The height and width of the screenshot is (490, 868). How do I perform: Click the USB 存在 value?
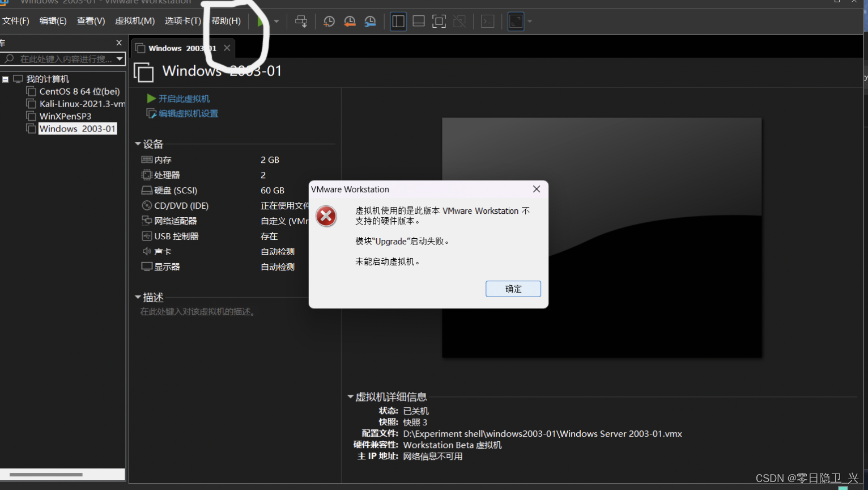click(269, 236)
